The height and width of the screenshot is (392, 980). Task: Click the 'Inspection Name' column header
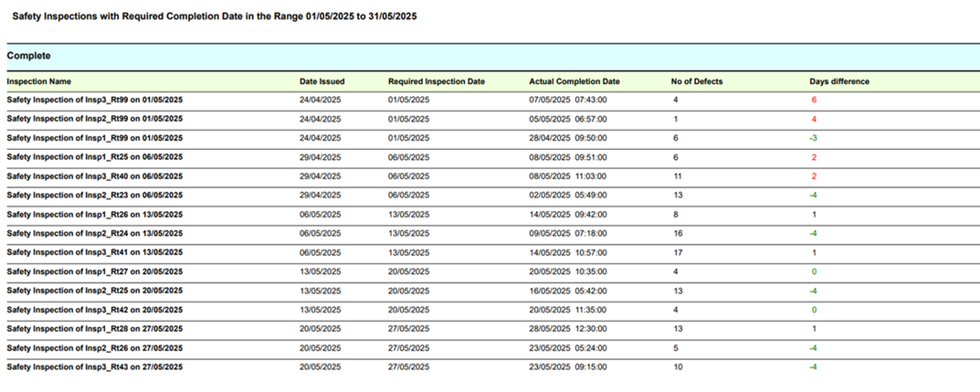click(x=38, y=82)
